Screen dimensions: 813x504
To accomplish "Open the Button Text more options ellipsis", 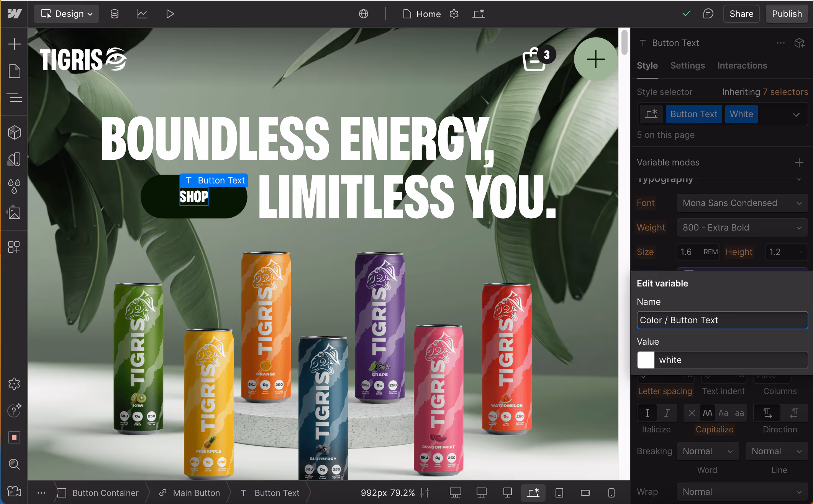I will [781, 43].
